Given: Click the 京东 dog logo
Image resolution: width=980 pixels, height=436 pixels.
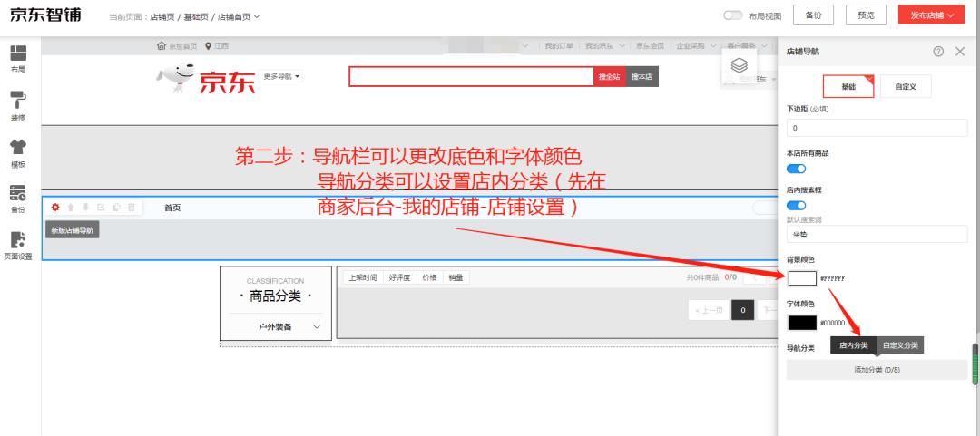Looking at the screenshot, I should click(x=206, y=78).
